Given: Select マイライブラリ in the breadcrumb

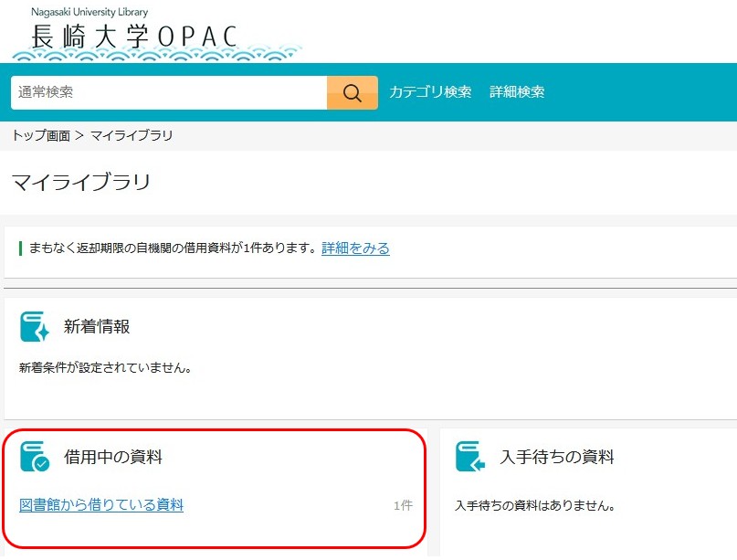Looking at the screenshot, I should click(x=132, y=135).
